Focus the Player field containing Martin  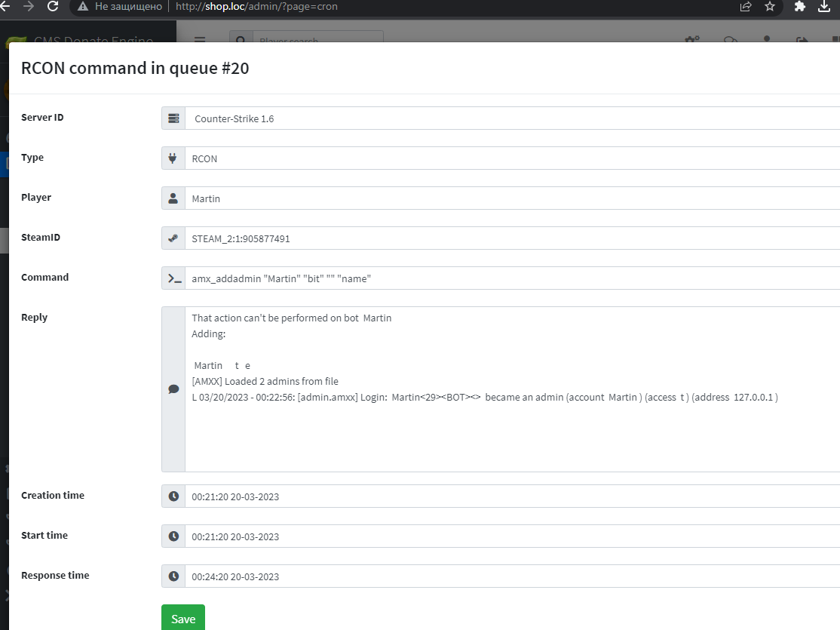513,198
